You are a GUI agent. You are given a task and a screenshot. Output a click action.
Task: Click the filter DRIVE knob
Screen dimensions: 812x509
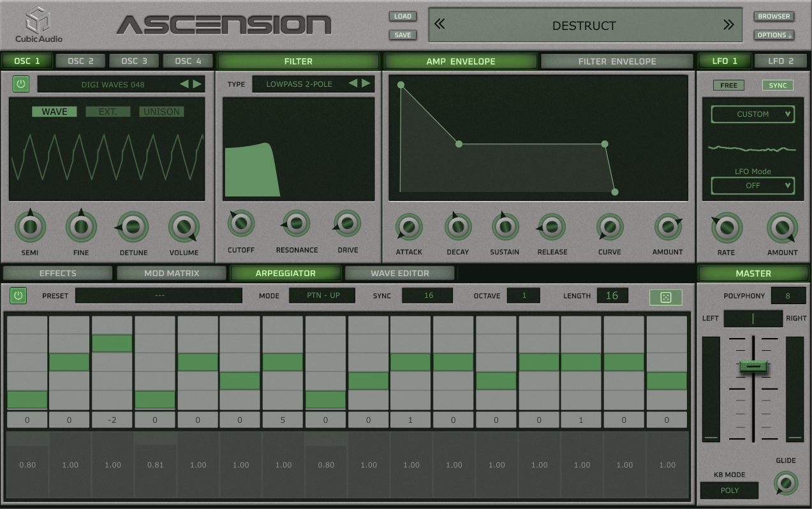[x=348, y=223]
